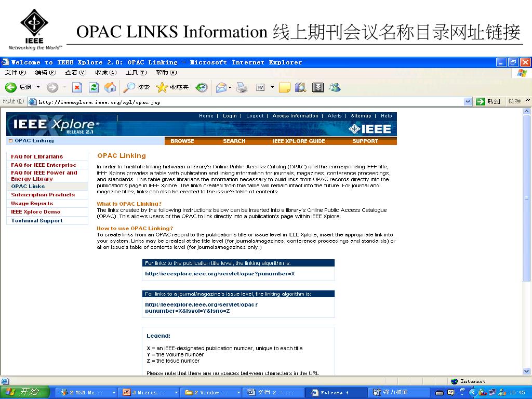Click the IE Back arrow icon

[10, 87]
